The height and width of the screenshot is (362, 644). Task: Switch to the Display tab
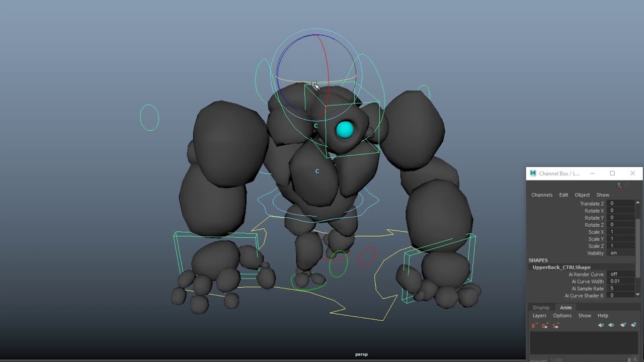click(x=541, y=307)
